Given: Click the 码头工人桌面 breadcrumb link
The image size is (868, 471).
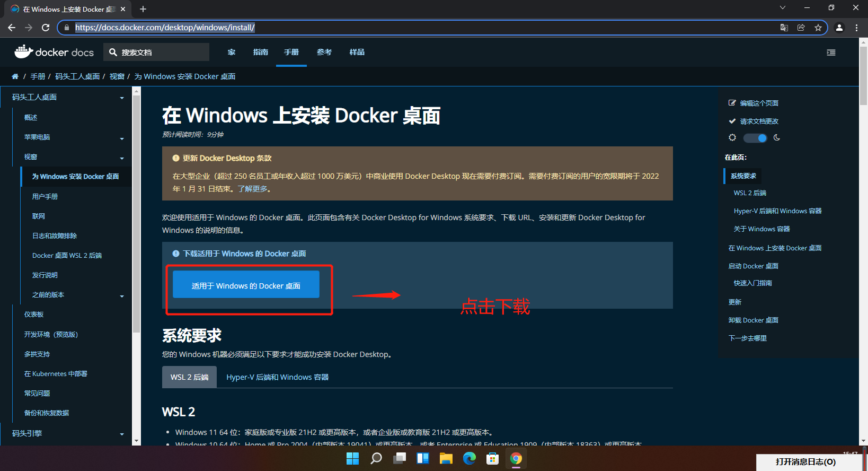Looking at the screenshot, I should (x=77, y=76).
